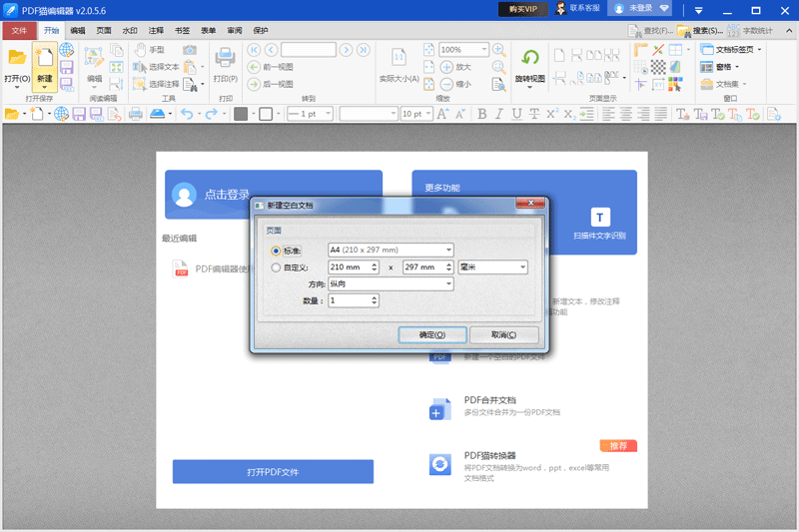Click the Print (打印) printer icon

tap(226, 57)
